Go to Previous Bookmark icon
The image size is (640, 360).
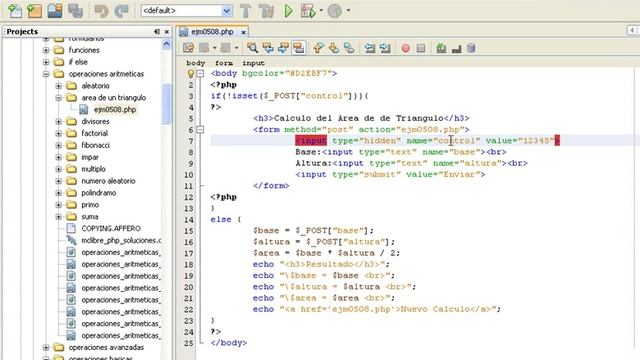[x=318, y=48]
